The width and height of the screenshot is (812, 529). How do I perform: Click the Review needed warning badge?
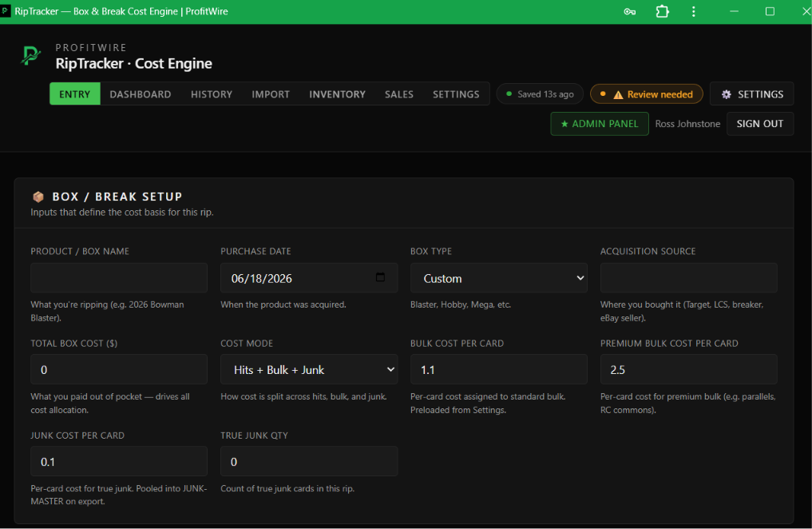tap(646, 93)
